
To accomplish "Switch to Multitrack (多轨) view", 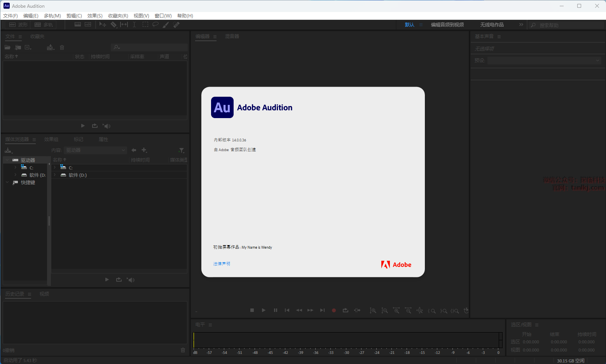I will click(x=44, y=24).
